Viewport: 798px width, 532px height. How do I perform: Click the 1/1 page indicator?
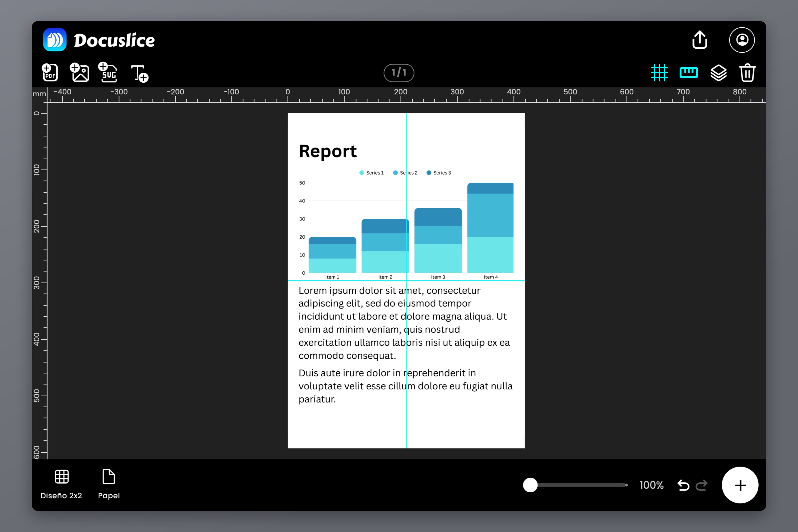tap(399, 73)
